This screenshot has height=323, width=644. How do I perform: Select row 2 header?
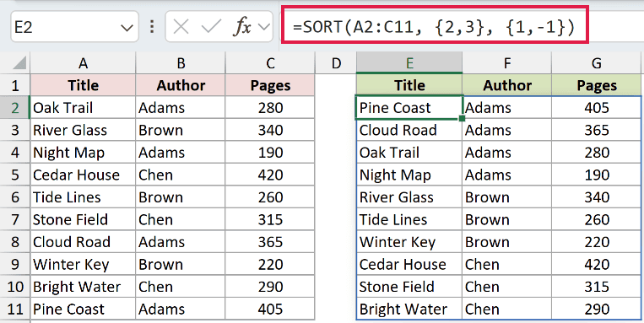(x=15, y=108)
